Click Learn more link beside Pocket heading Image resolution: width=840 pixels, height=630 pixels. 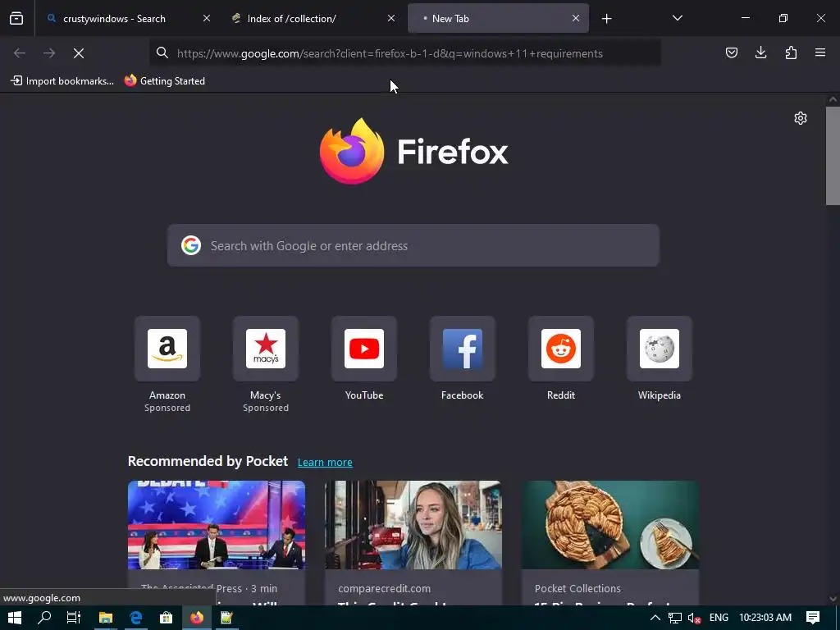click(x=325, y=463)
